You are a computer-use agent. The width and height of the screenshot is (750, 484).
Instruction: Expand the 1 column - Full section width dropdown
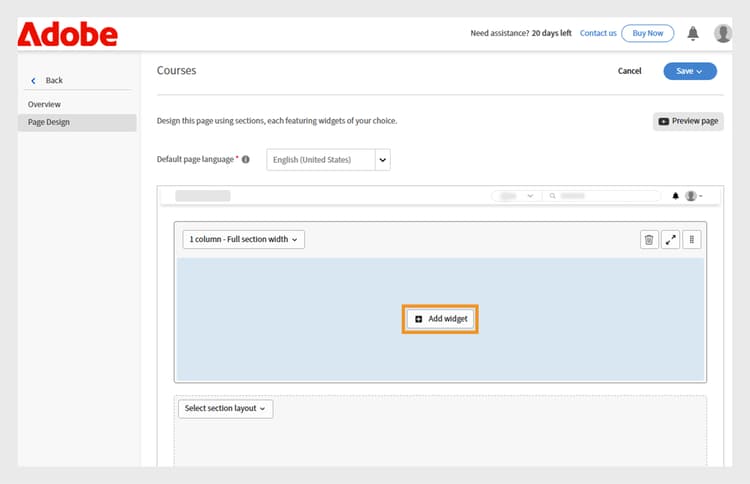[x=243, y=240]
